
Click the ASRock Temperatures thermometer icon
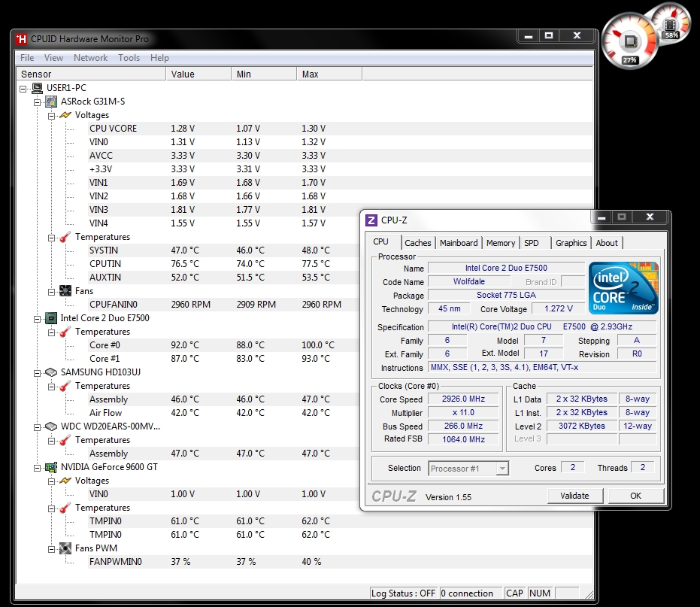pos(65,237)
